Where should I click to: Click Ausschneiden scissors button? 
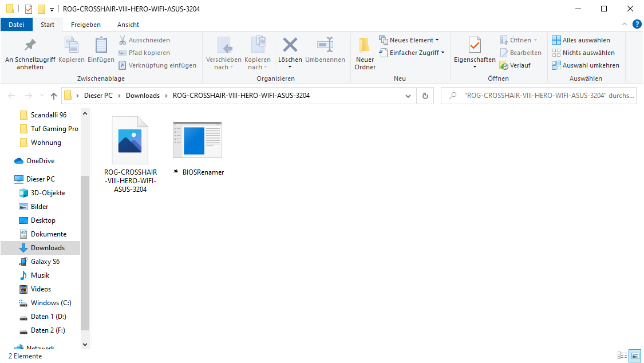click(x=144, y=40)
